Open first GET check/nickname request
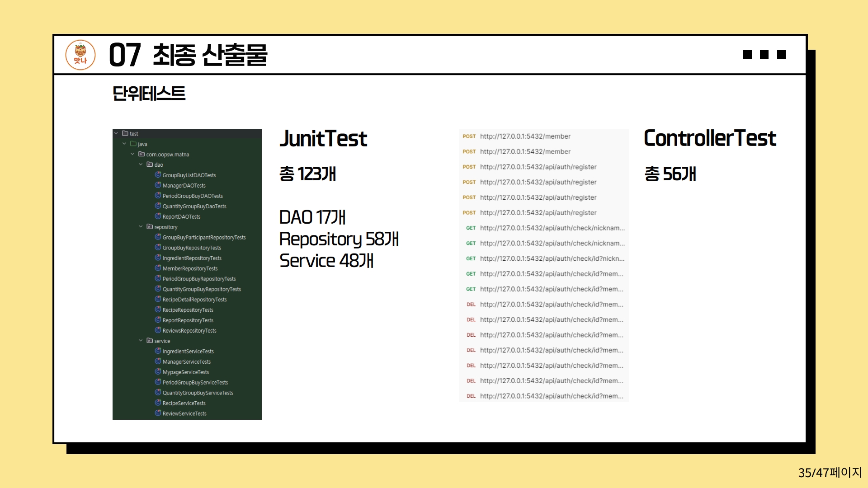Image resolution: width=868 pixels, height=488 pixels. click(552, 228)
